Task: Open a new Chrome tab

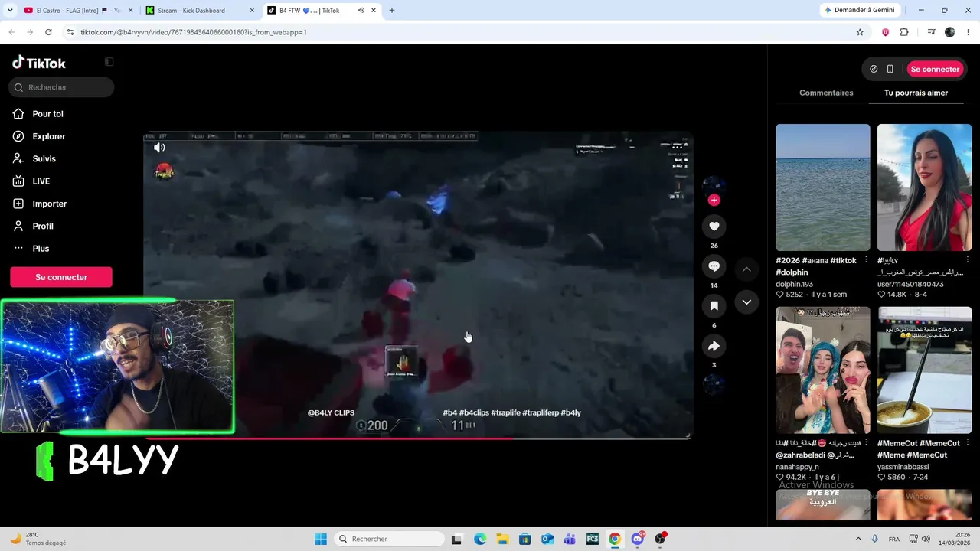Action: pyautogui.click(x=391, y=11)
